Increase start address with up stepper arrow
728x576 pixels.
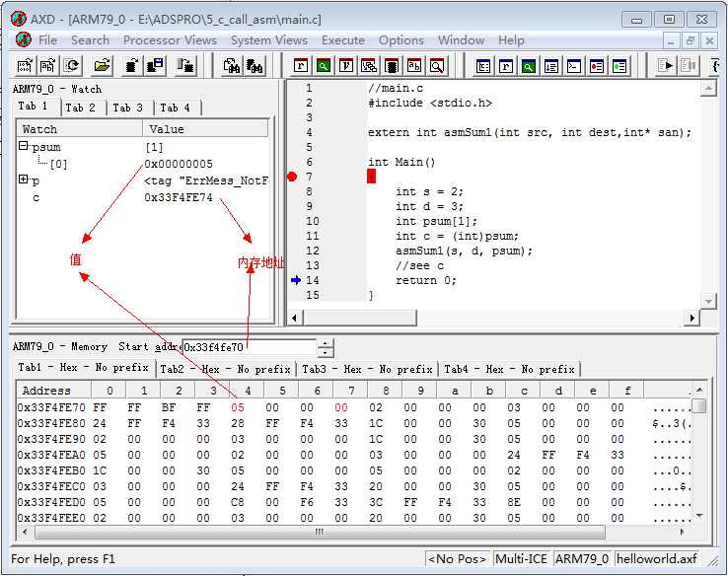coord(326,342)
